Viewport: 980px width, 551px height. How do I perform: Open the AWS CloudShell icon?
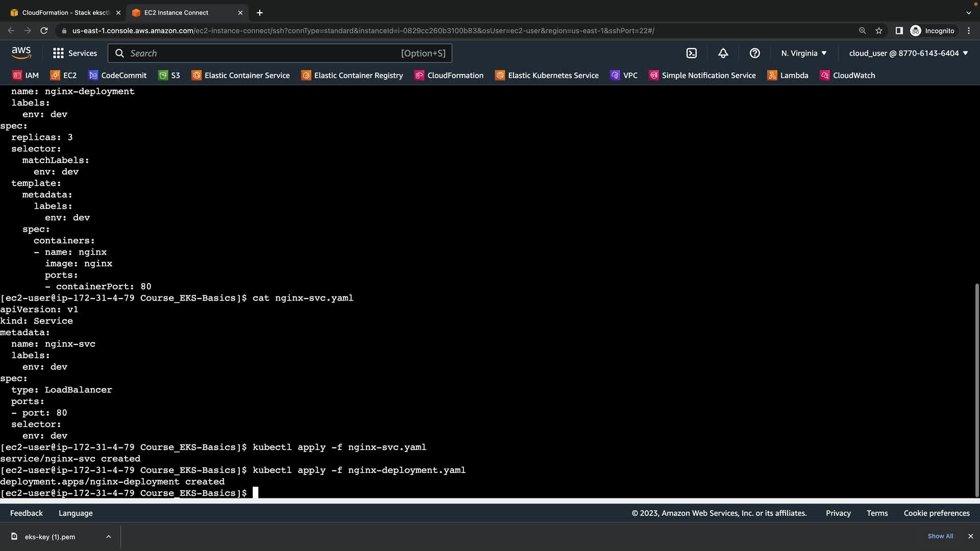(691, 53)
